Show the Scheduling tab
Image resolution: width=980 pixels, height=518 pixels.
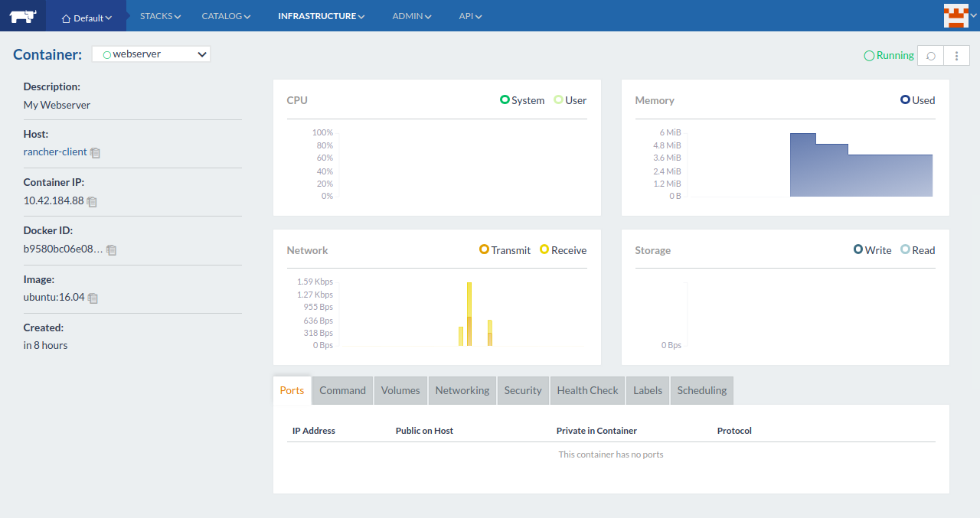(702, 390)
